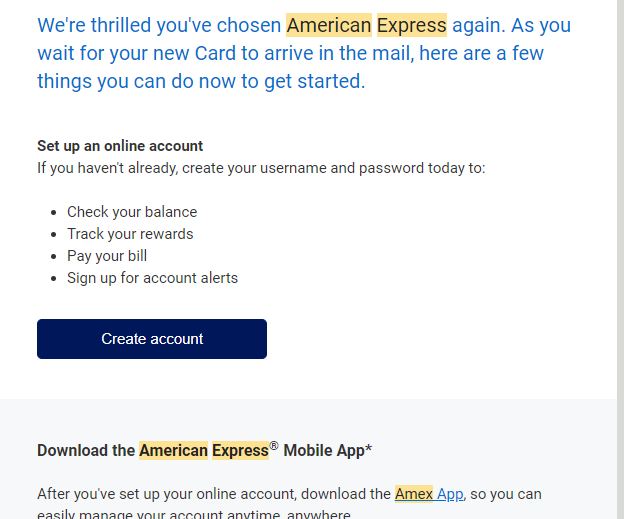Open the Amex App link

pos(429,494)
